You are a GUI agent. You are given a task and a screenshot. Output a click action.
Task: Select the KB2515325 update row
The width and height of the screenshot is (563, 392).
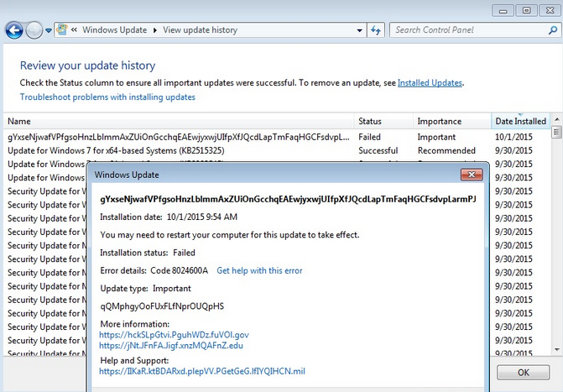(x=277, y=150)
